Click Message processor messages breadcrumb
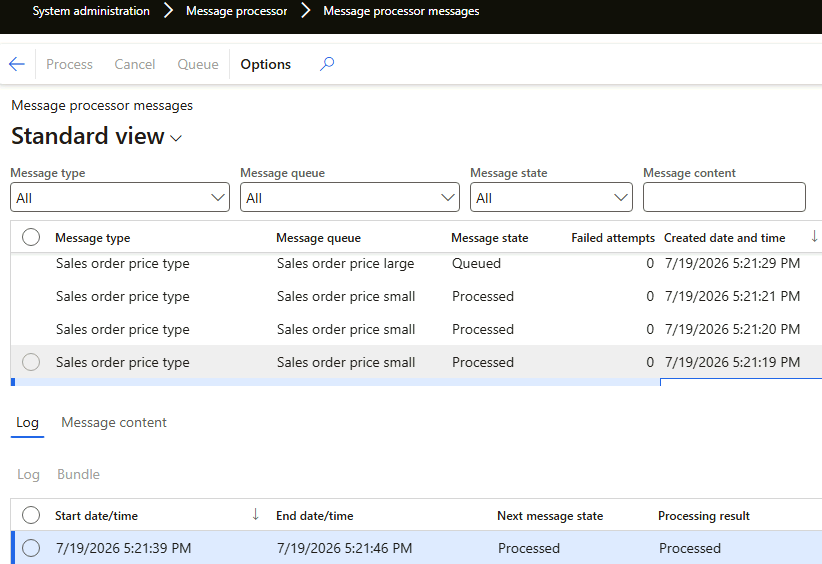 (x=401, y=10)
